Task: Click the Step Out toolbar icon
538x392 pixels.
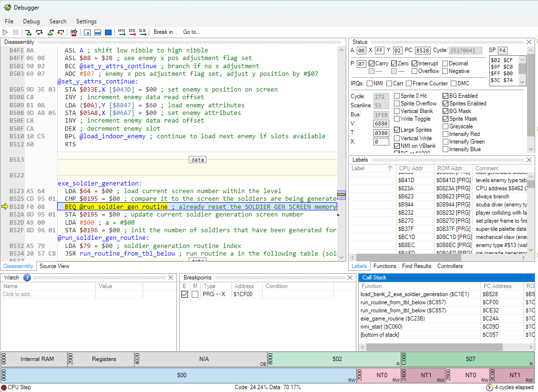Action: tap(50, 32)
